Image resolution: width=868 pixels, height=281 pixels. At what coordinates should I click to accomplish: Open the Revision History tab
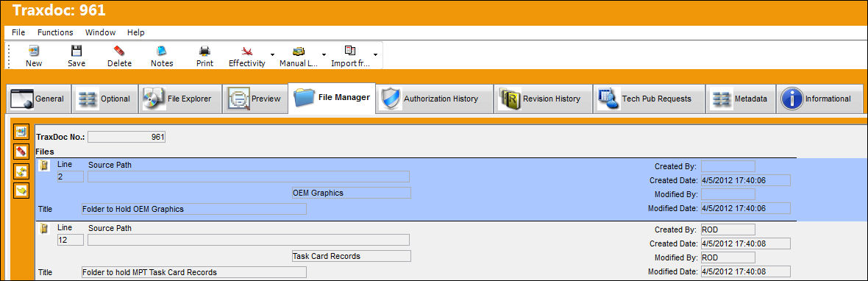tap(543, 99)
